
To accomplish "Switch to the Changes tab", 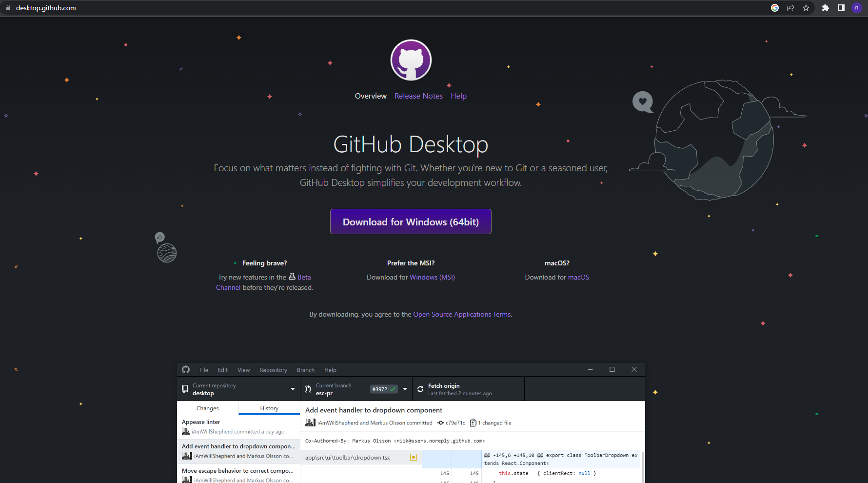I will (208, 408).
